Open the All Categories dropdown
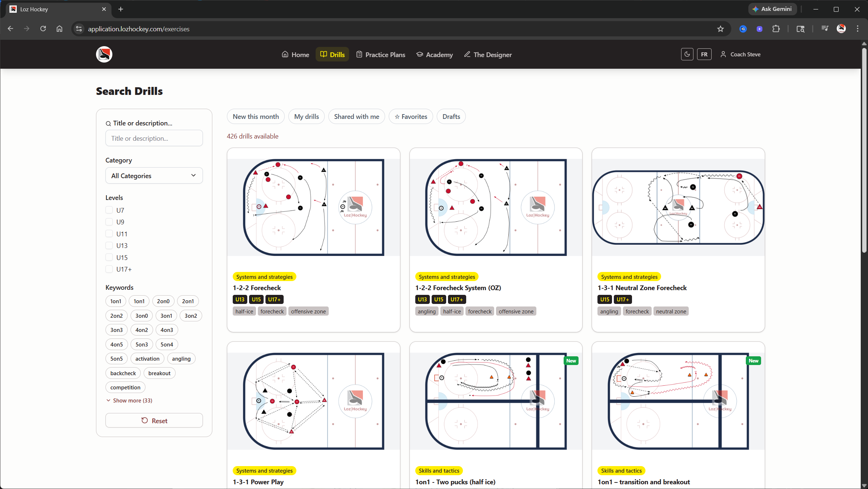This screenshot has width=868, height=489. point(154,175)
